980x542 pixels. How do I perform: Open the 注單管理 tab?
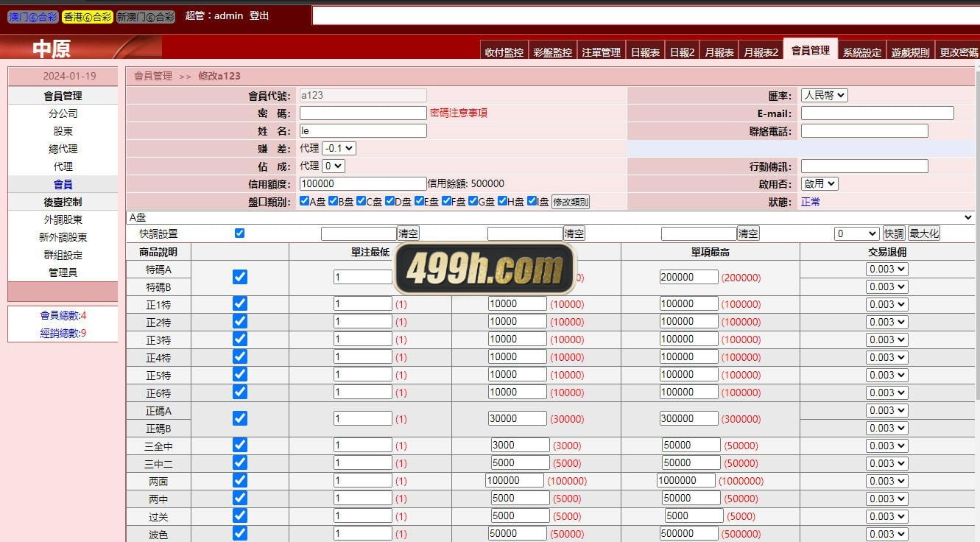[601, 52]
